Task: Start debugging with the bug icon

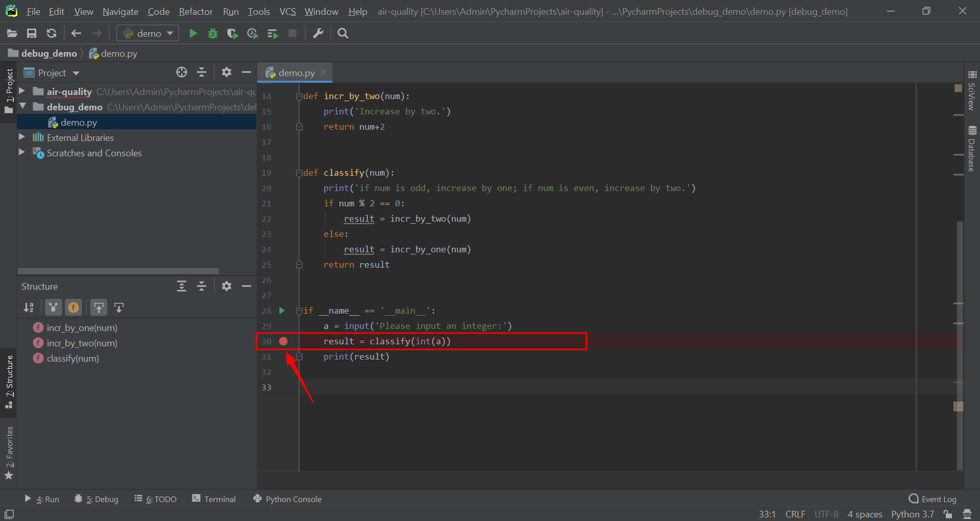Action: [x=213, y=33]
